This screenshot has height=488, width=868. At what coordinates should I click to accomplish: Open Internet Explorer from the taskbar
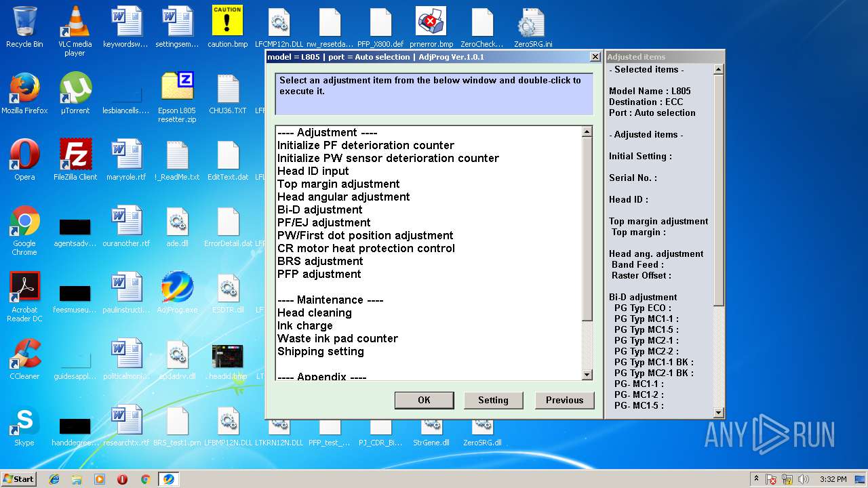54,479
